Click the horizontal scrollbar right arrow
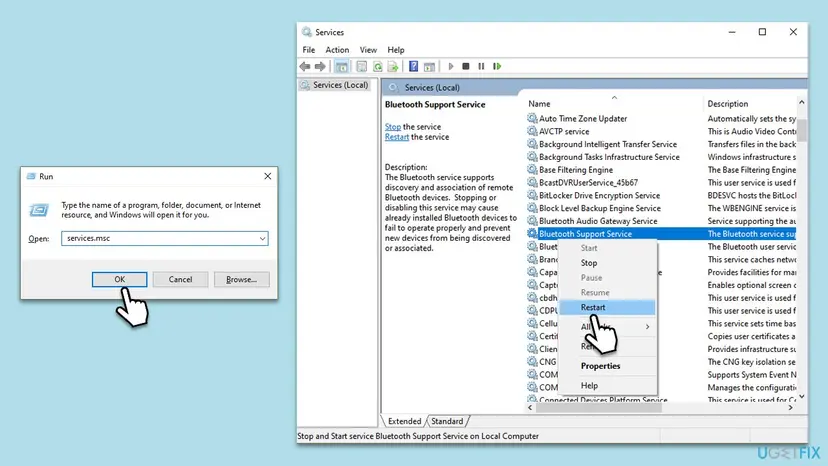Image resolution: width=828 pixels, height=466 pixels. pyautogui.click(x=791, y=407)
